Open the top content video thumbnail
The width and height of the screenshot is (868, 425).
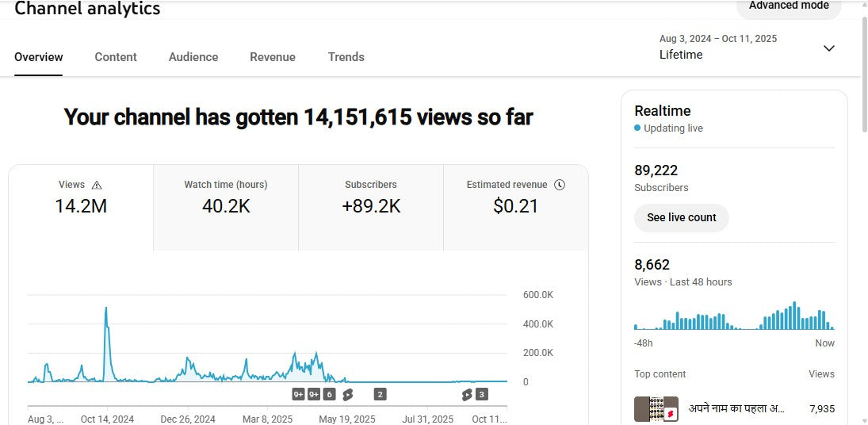656,409
